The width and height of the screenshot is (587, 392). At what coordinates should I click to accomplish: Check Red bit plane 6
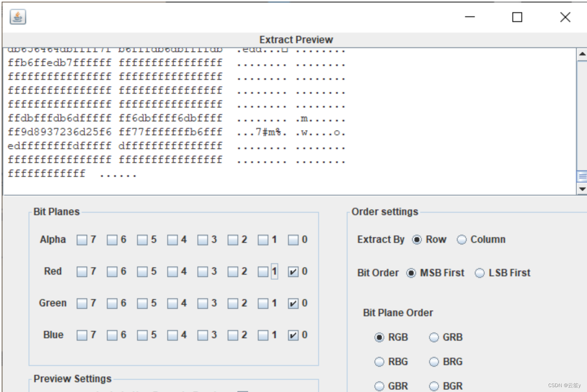112,272
